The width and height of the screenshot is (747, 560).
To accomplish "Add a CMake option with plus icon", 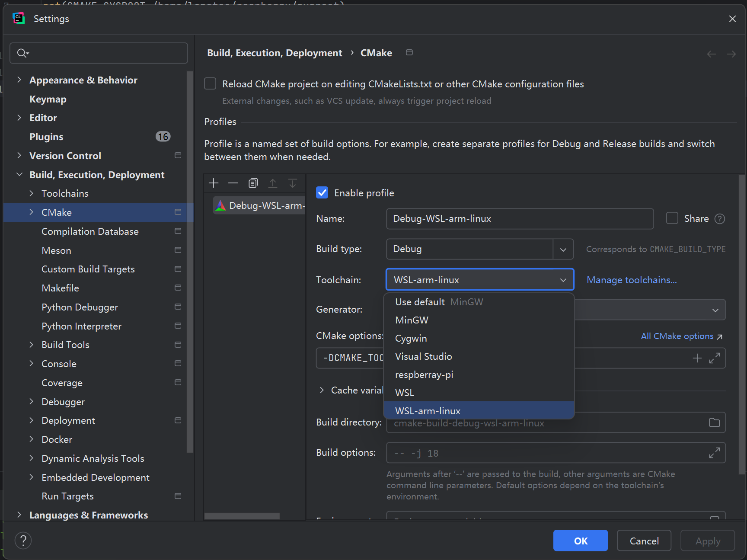I will pos(697,358).
